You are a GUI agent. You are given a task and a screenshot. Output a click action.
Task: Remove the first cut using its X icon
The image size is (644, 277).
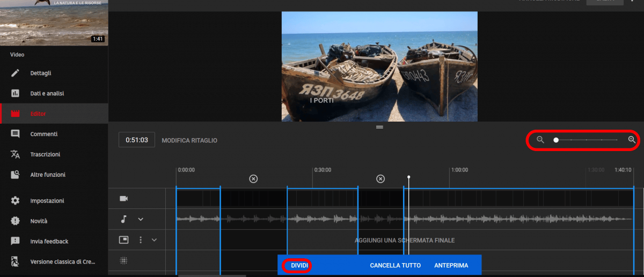click(x=253, y=178)
